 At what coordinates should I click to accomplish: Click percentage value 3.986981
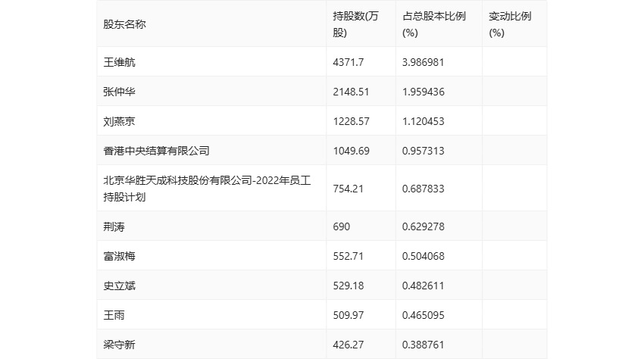[423, 62]
